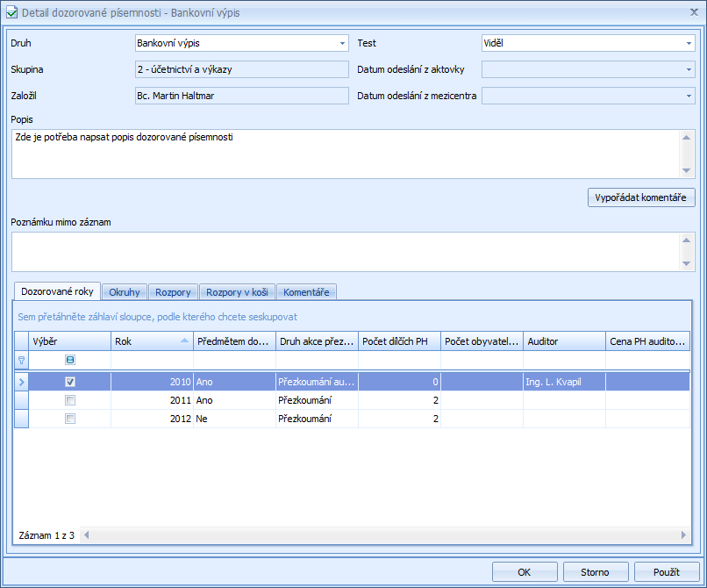Screen dimensions: 707x588
Task: Select the cell with year 2012
Action: [x=152, y=419]
